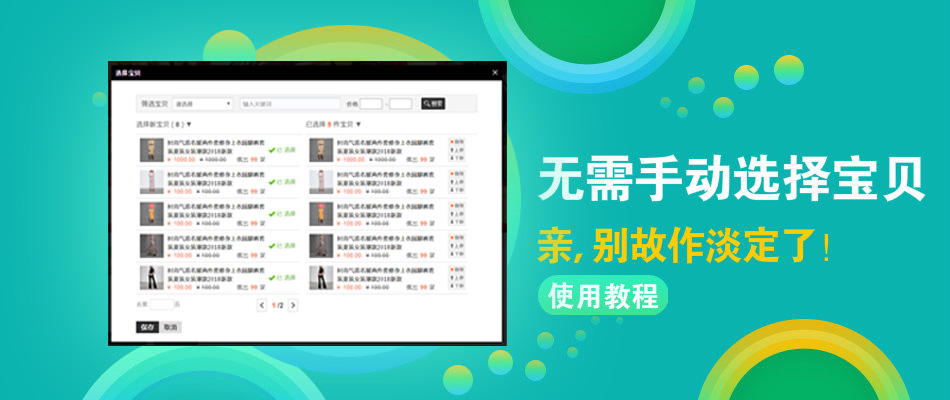Click the ¥1000.00 price in left item list
The width and height of the screenshot is (950, 400).
(x=181, y=159)
